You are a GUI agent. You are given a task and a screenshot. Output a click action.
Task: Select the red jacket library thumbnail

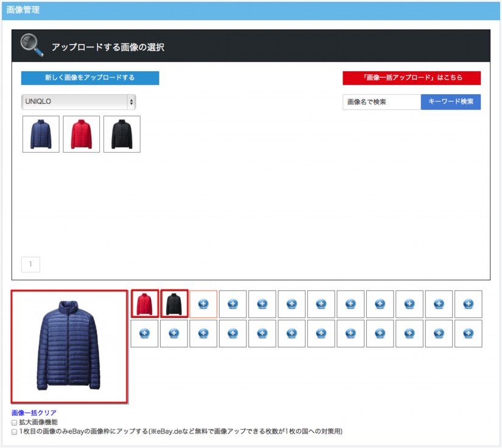click(x=82, y=134)
